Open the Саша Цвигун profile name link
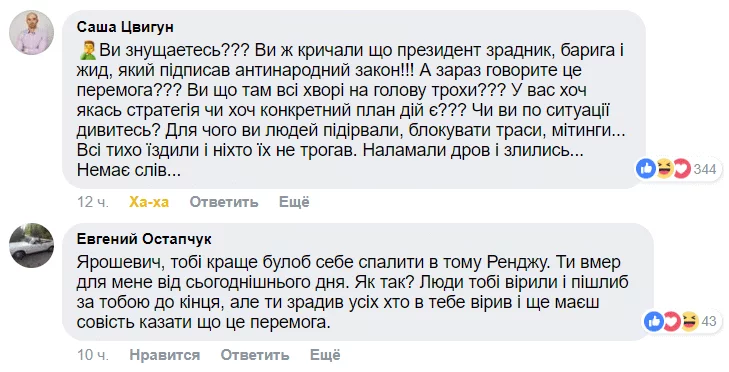The height and width of the screenshot is (372, 729). coord(125,27)
